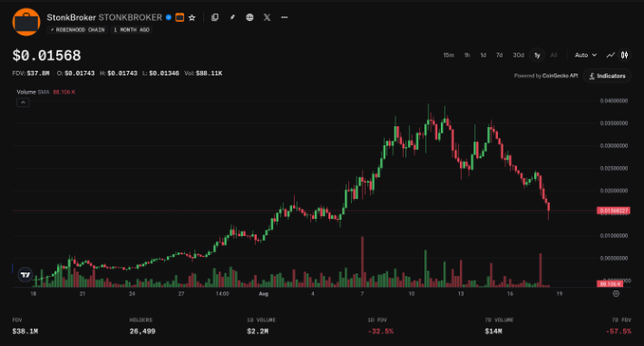Click the StonkBroker briefcase token logo
Image resolution: width=644 pixels, height=346 pixels.
[x=27, y=22]
